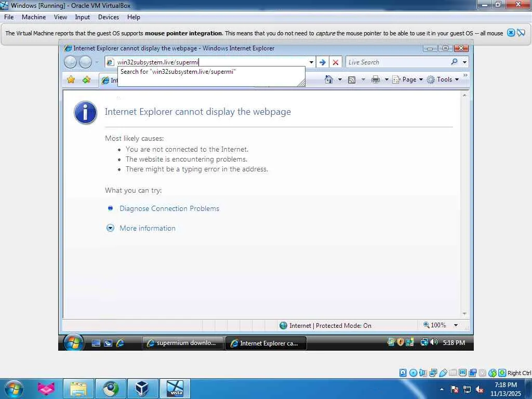
Task: Click the RSS Feeds icon
Action: point(352,79)
